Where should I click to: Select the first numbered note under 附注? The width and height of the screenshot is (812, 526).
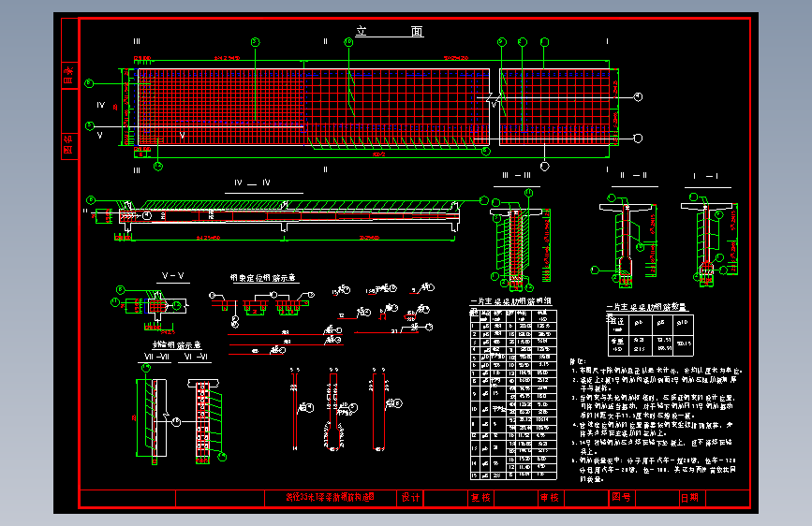657,371
